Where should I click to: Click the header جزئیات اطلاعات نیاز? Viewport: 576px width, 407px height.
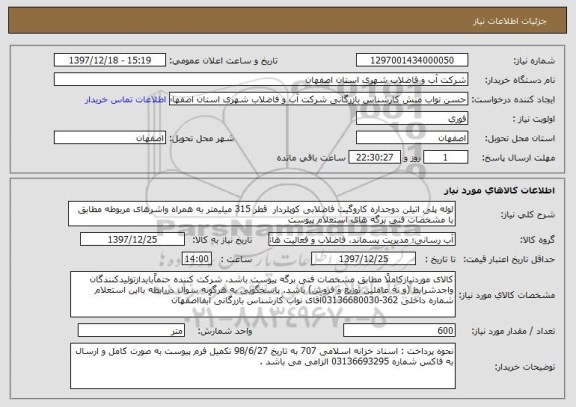click(510, 21)
